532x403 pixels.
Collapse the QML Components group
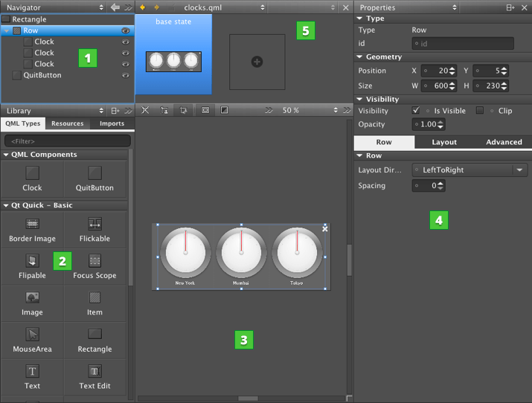pyautogui.click(x=6, y=155)
